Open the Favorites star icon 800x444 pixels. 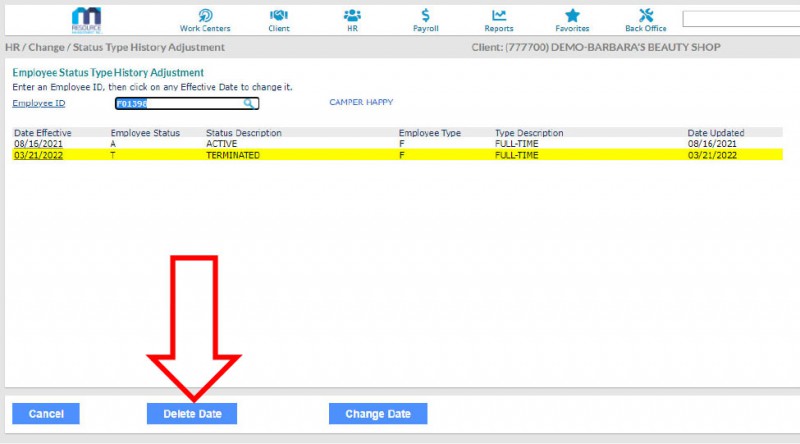pos(572,15)
